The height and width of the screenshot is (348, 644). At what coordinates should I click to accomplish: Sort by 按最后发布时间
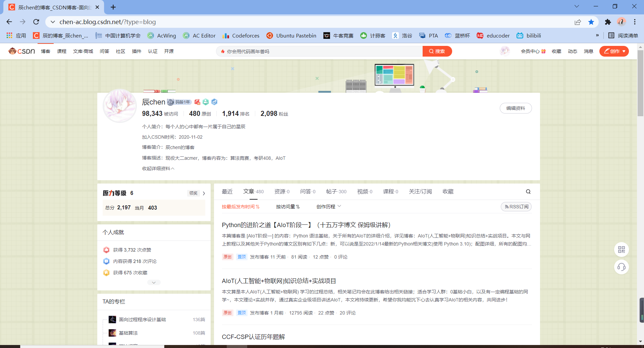click(x=240, y=207)
